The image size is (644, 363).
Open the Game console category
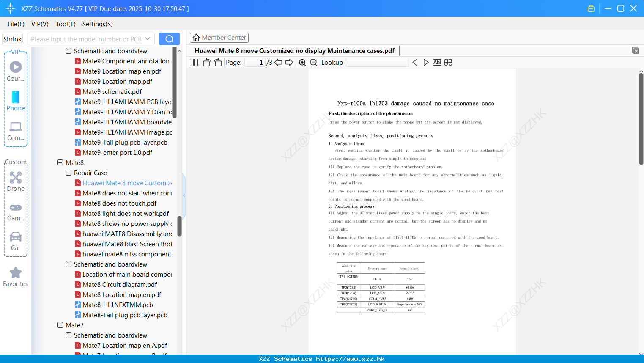(16, 212)
